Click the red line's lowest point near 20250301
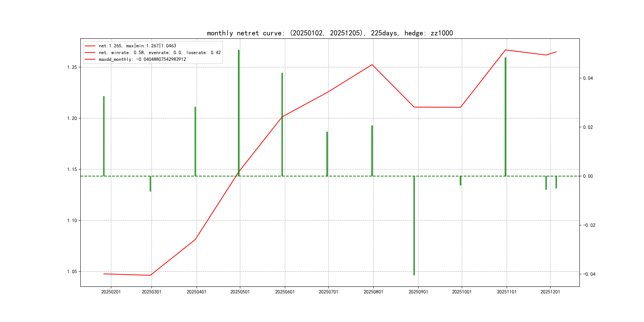 (150, 275)
